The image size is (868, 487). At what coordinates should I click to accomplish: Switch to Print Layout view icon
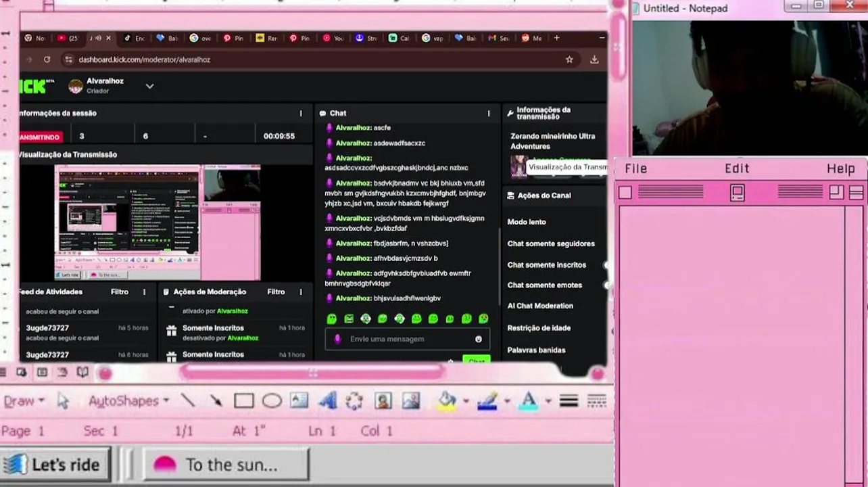(x=42, y=372)
